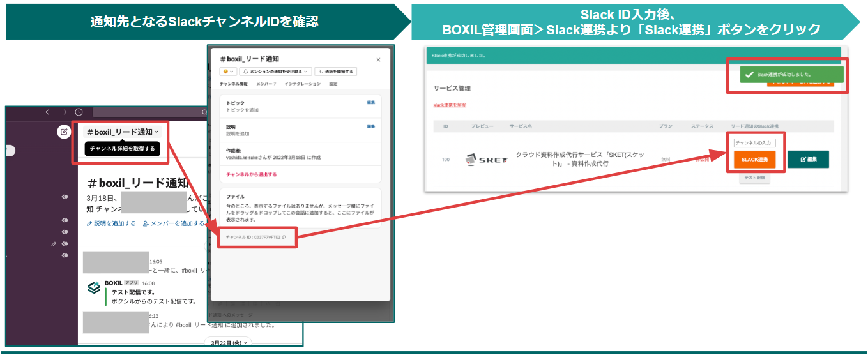Click the テスト配信 button
868x355 pixels.
754,178
